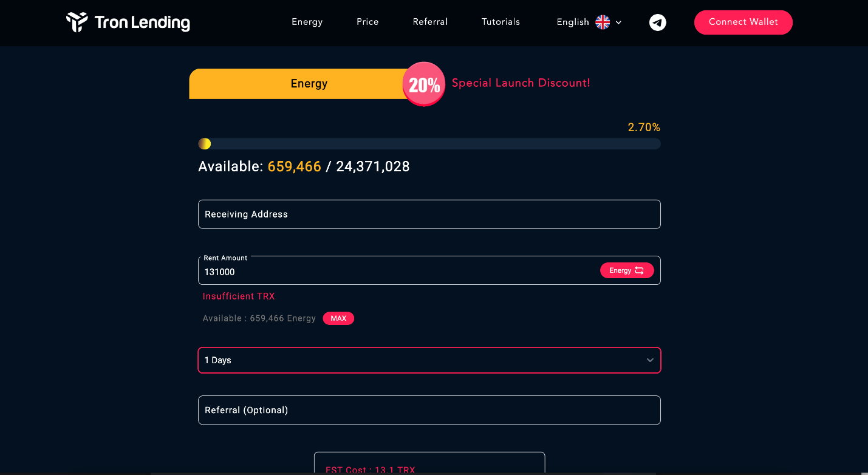The image size is (868, 475).
Task: Click the chevron arrow in duration selector
Action: tap(650, 360)
